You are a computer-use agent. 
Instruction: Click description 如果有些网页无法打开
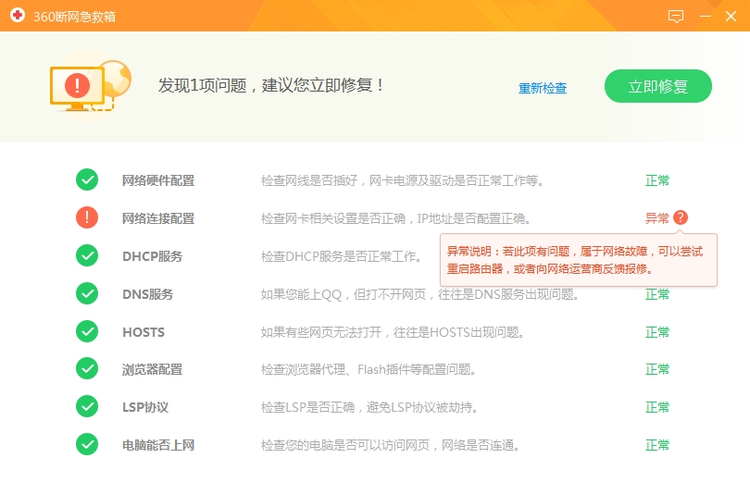[x=392, y=332]
